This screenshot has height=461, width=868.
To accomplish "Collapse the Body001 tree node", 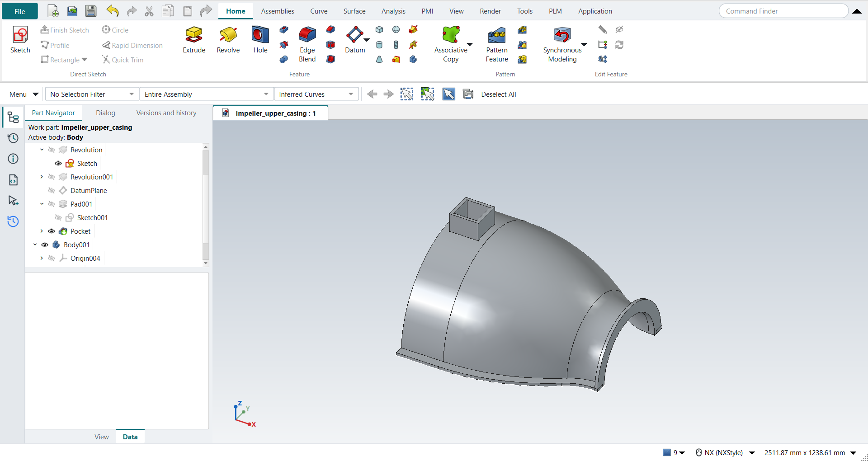I will coord(35,245).
